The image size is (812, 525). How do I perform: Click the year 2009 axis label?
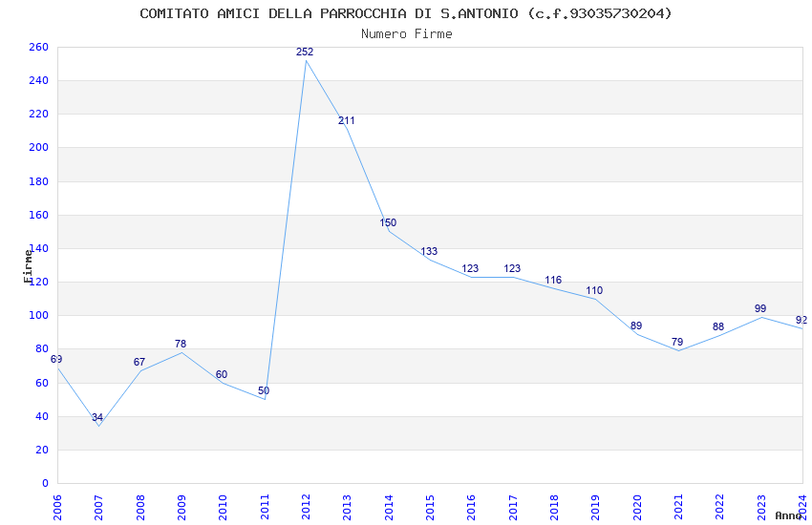point(182,507)
